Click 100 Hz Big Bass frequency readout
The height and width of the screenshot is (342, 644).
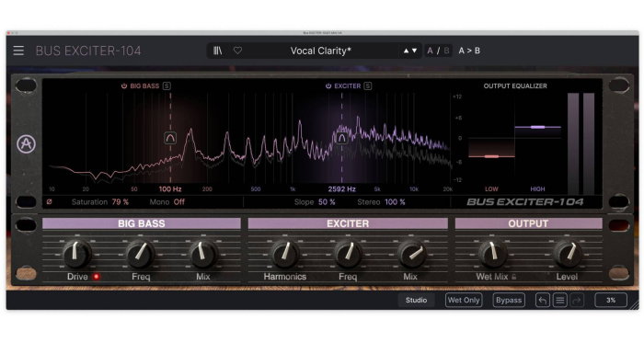point(170,188)
